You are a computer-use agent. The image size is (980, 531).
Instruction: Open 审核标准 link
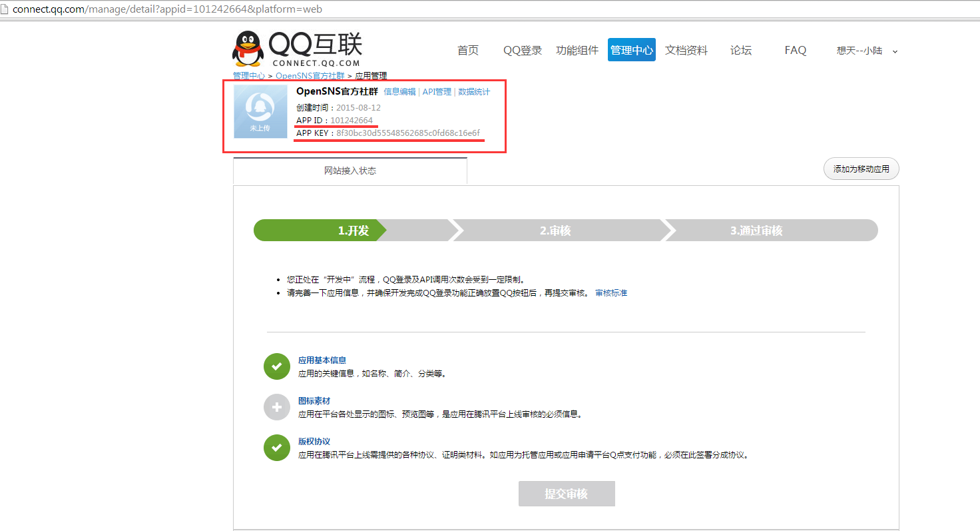611,293
